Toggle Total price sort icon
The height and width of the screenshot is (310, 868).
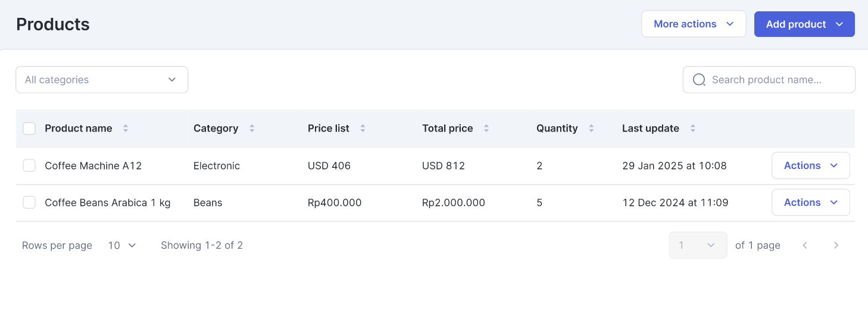pyautogui.click(x=486, y=129)
